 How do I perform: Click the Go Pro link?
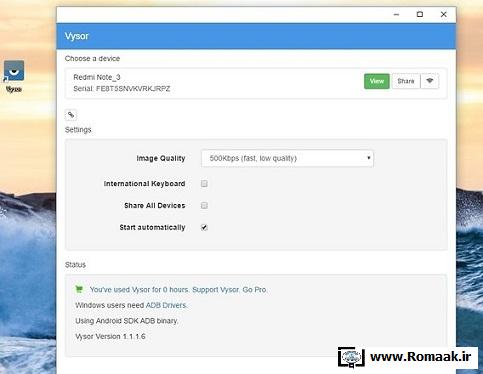255,290
